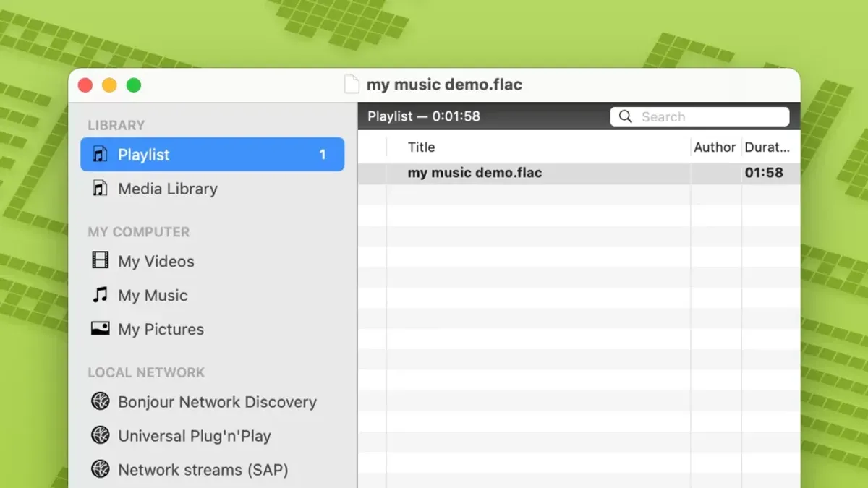Screen dimensions: 868x488
Task: Open My Videos source
Action: pyautogui.click(x=212, y=261)
